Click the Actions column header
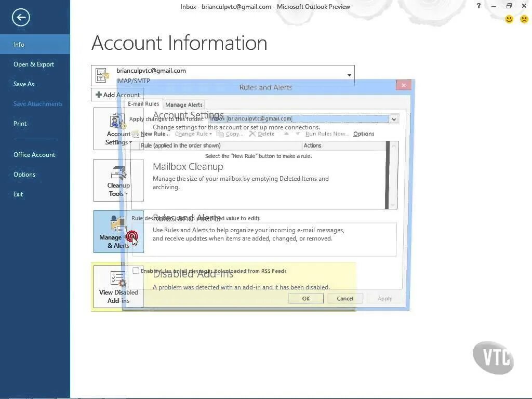 pos(344,145)
